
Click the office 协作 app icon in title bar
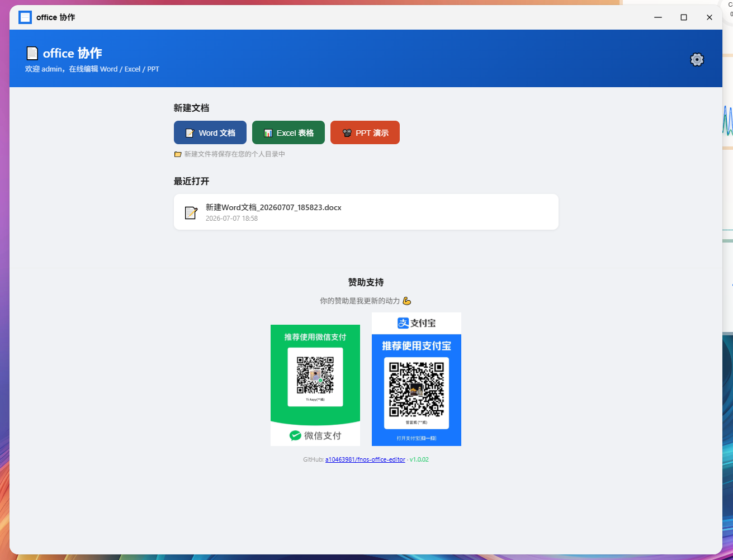[25, 17]
